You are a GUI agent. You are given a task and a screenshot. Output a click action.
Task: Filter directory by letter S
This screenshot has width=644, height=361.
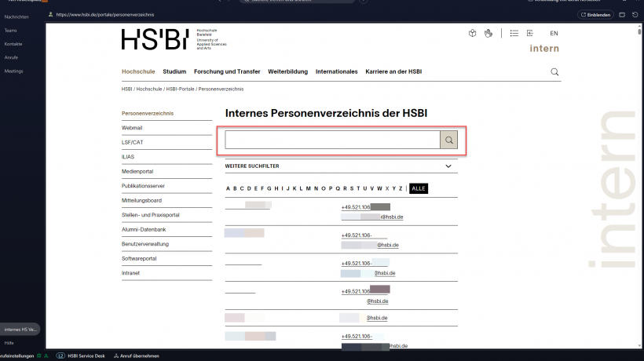point(352,188)
